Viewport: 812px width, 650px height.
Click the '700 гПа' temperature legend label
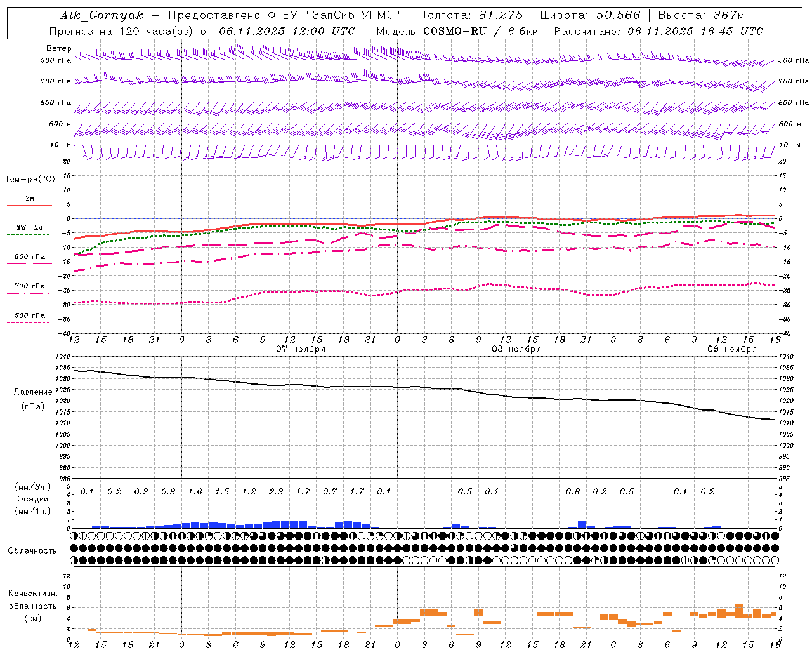point(29,286)
